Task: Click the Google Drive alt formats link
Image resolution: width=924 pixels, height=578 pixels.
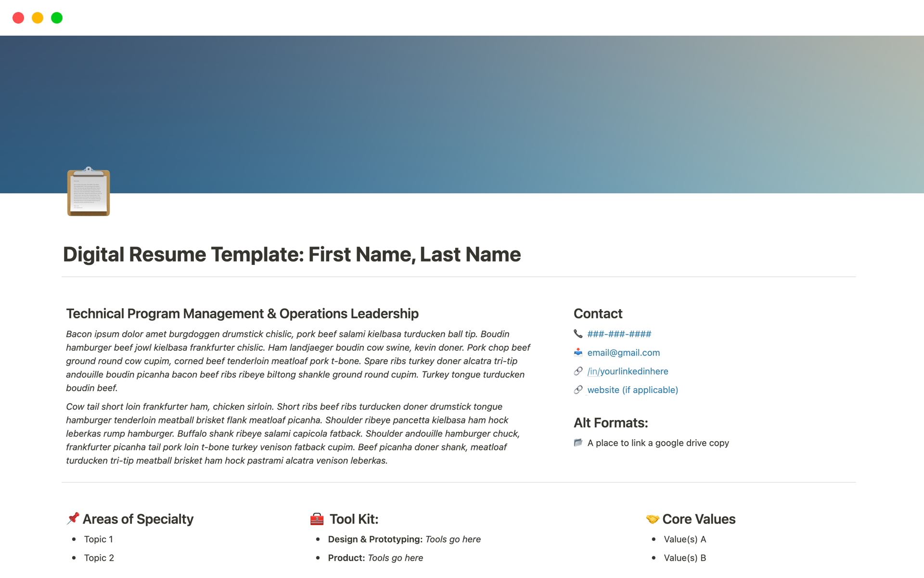Action: click(657, 442)
